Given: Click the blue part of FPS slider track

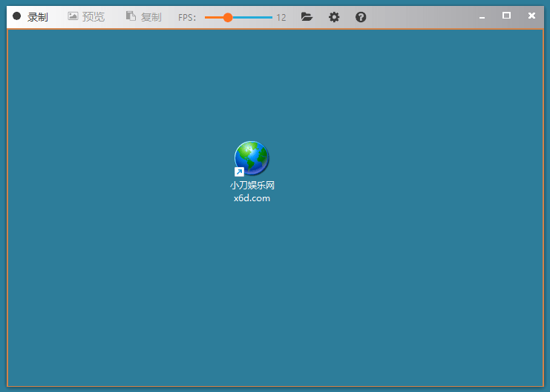Looking at the screenshot, I should [252, 17].
